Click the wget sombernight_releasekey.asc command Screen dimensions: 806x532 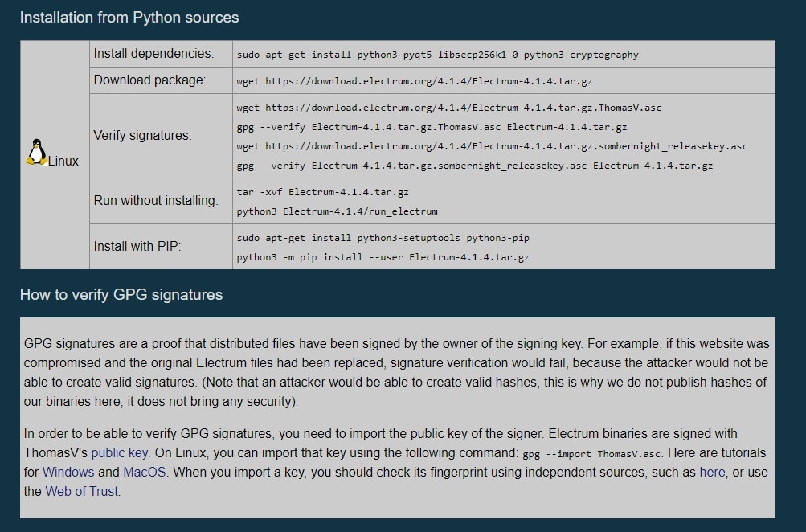pyautogui.click(x=492, y=146)
